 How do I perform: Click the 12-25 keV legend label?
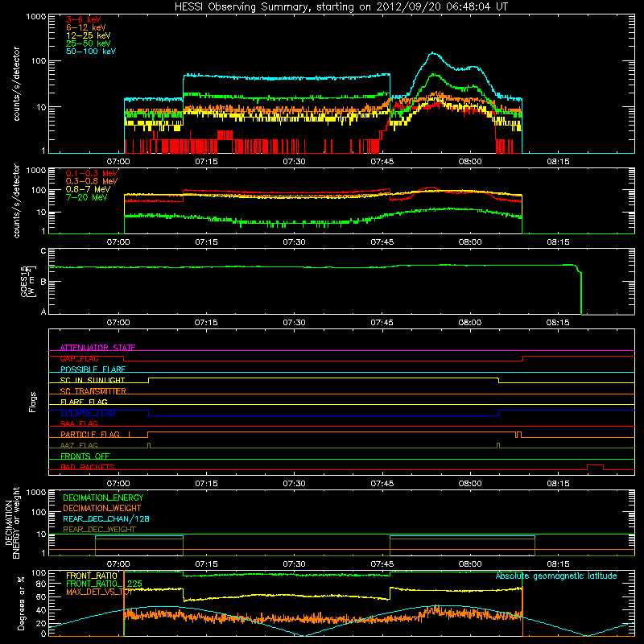click(x=89, y=35)
